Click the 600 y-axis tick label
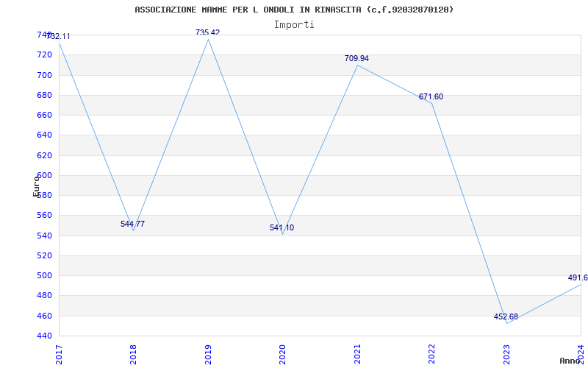The height and width of the screenshot is (368, 588). click(x=44, y=175)
